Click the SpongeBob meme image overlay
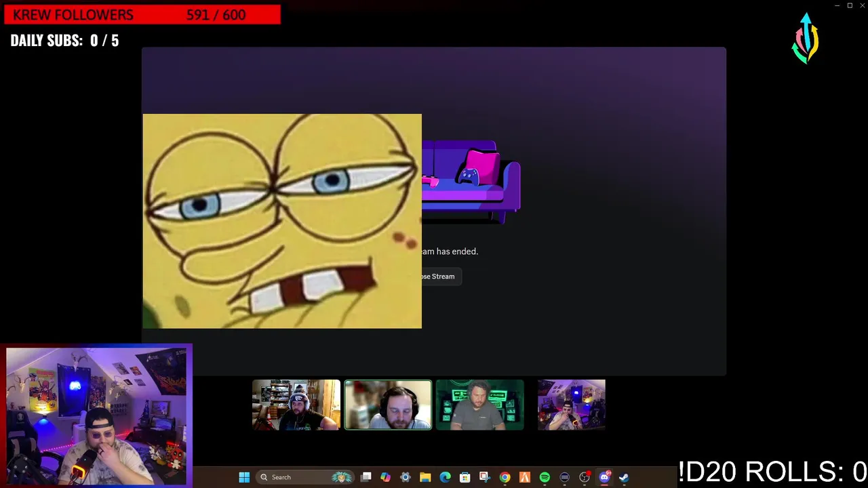Screen dimensions: 868x488 [282, 221]
